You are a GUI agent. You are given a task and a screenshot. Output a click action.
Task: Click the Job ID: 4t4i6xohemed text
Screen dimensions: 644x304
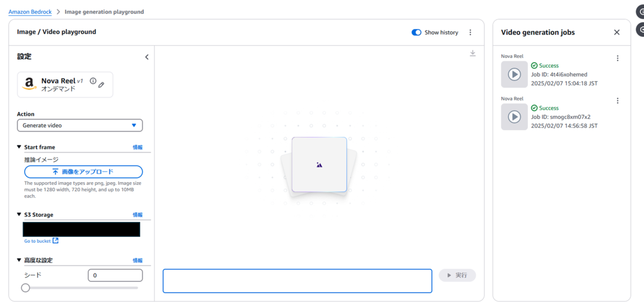tap(559, 75)
